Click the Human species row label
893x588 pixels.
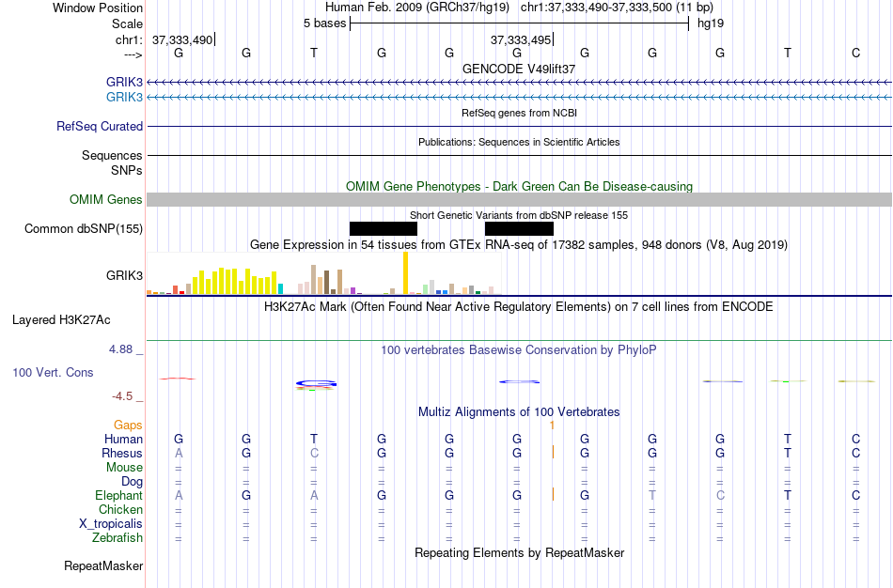click(123, 439)
